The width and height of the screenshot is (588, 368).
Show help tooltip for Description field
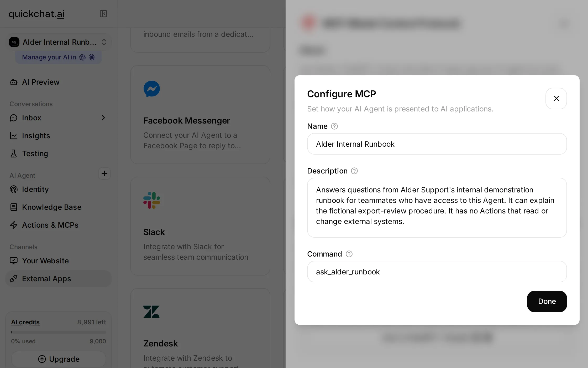[x=354, y=171]
